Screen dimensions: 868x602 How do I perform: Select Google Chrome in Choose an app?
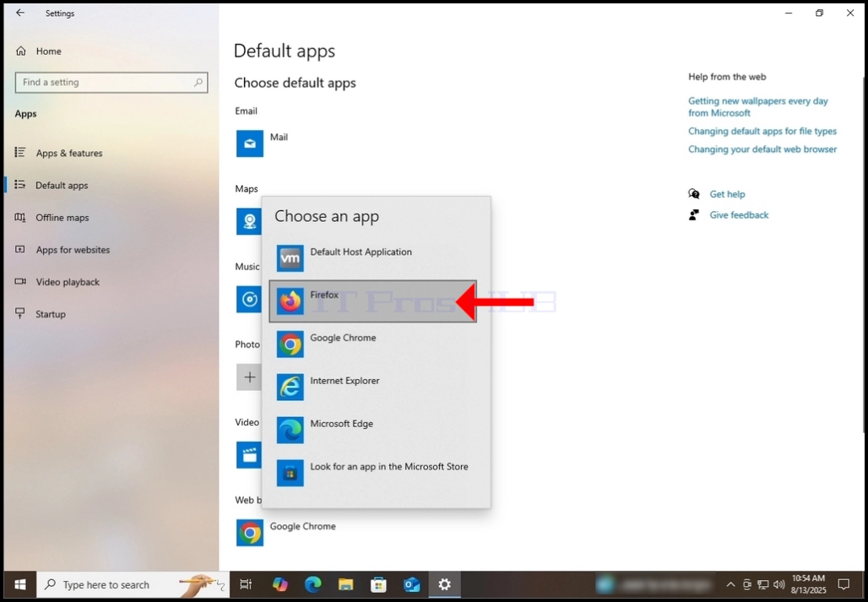click(x=372, y=344)
